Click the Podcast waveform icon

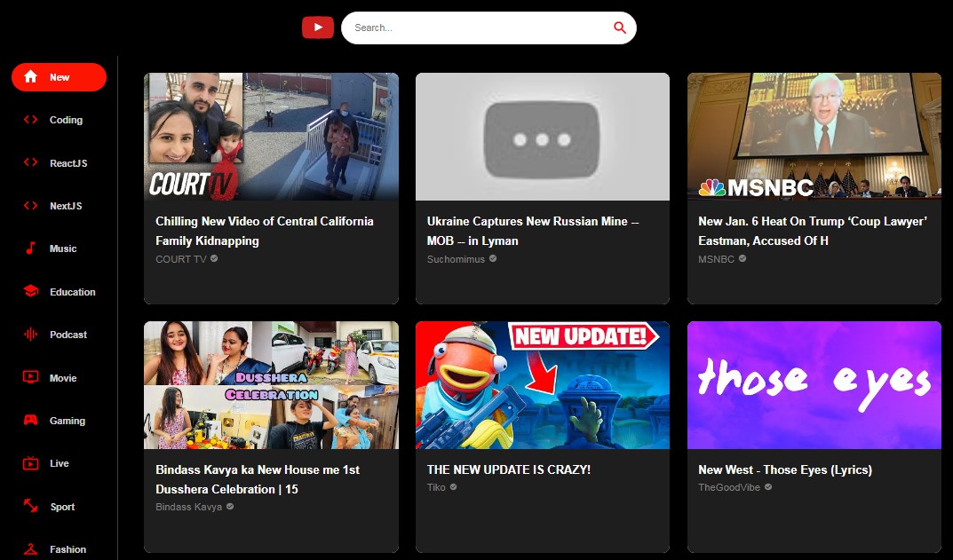(x=30, y=335)
